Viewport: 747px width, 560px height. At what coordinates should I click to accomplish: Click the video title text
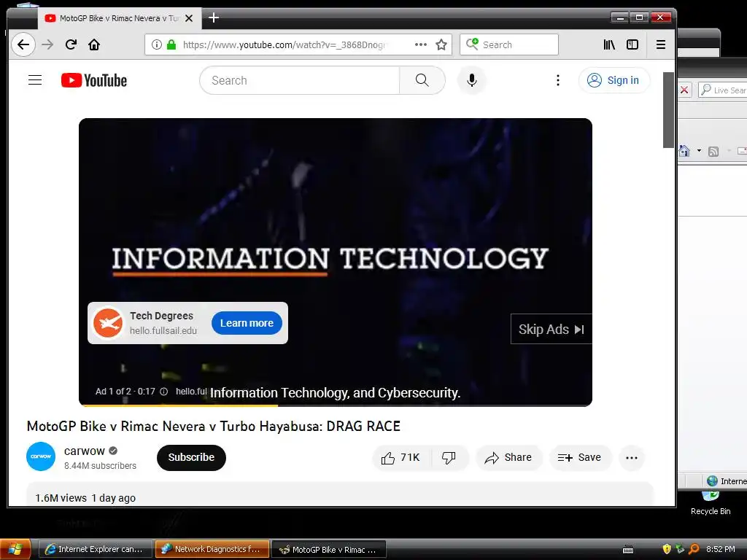[214, 426]
